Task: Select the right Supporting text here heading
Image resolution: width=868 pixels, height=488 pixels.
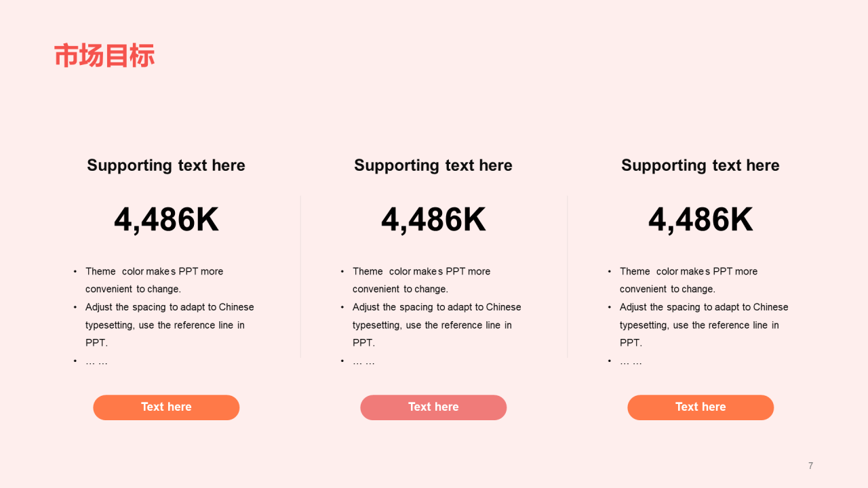Action: tap(701, 165)
